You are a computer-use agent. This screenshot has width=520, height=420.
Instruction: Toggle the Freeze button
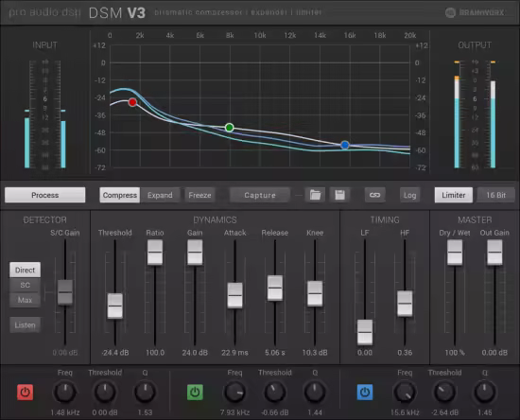[x=199, y=195]
